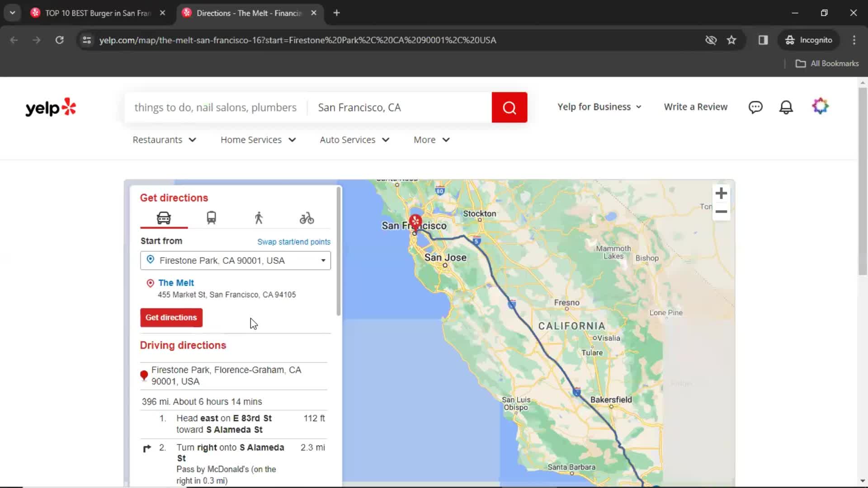Open the Restaurants menu tab
This screenshot has width=868, height=488.
[164, 140]
